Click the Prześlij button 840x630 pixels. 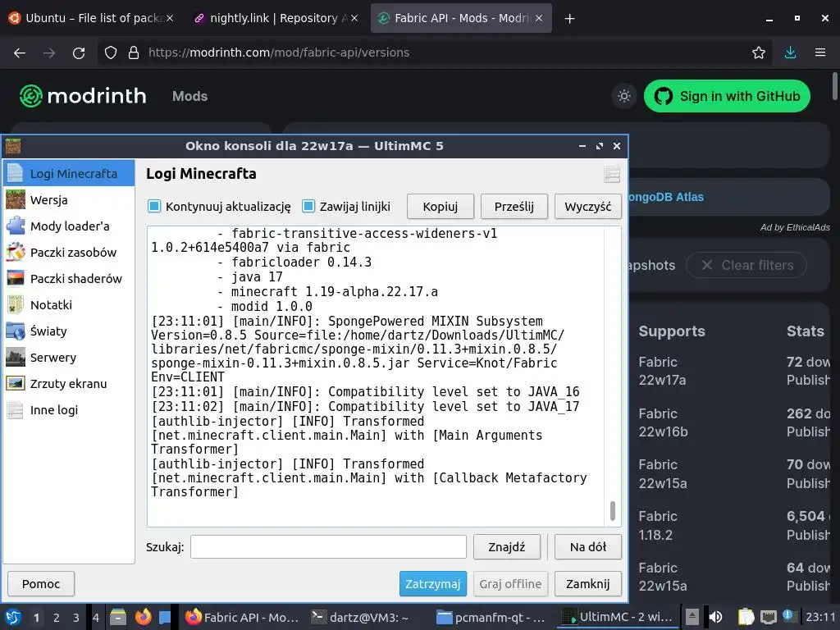point(514,207)
